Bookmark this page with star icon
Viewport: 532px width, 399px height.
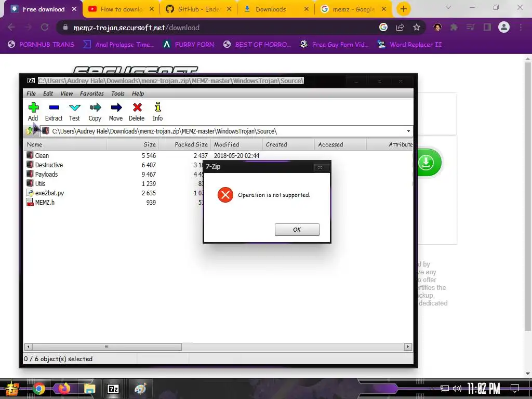point(417,28)
